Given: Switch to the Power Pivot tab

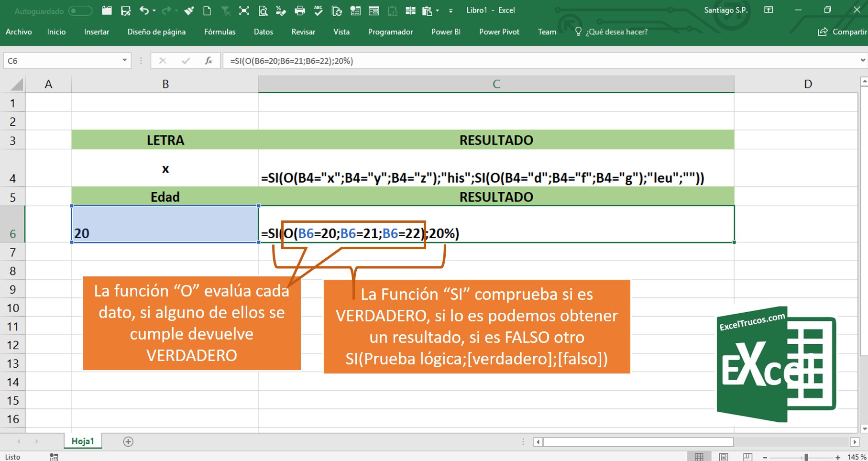Looking at the screenshot, I should tap(498, 32).
